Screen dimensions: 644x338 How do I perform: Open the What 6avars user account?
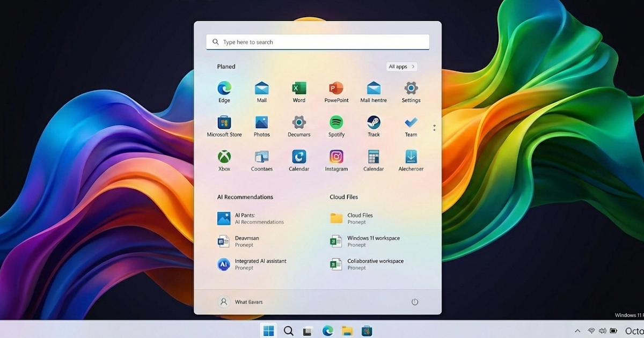[x=240, y=302]
